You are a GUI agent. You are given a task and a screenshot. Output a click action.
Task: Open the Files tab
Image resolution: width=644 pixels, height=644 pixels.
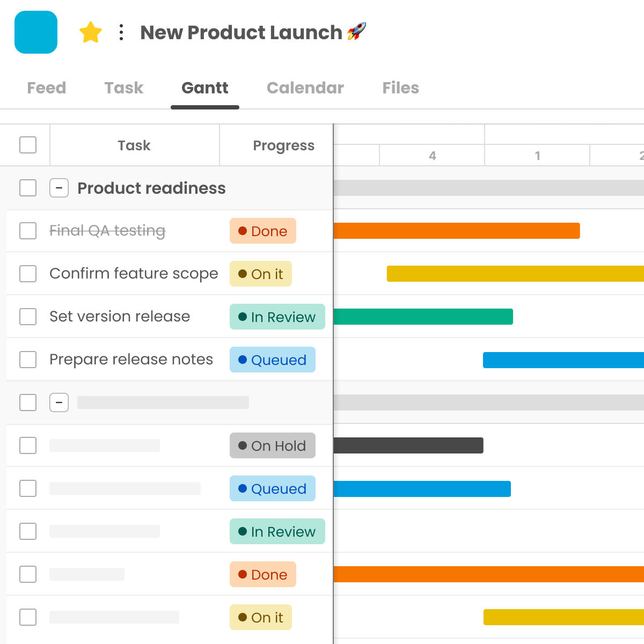(400, 87)
